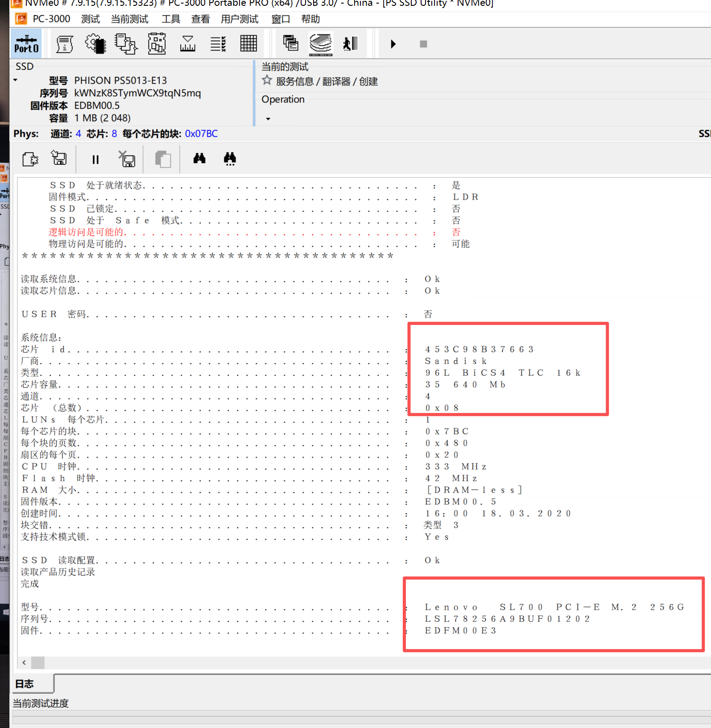The image size is (711, 728).
Task: Click the ruler measurement toolbar icon
Action: click(x=188, y=44)
